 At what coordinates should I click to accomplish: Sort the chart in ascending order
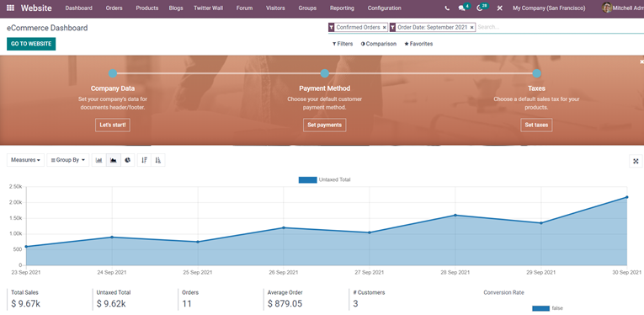coord(158,160)
